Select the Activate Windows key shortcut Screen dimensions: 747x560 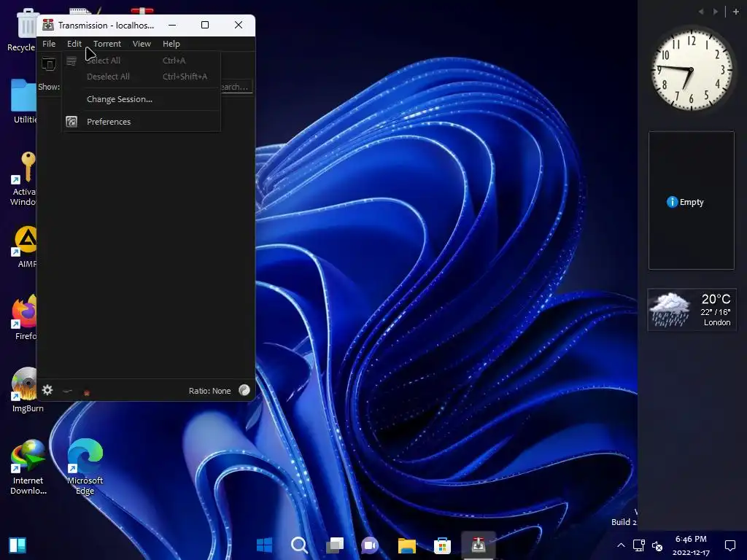tap(23, 179)
